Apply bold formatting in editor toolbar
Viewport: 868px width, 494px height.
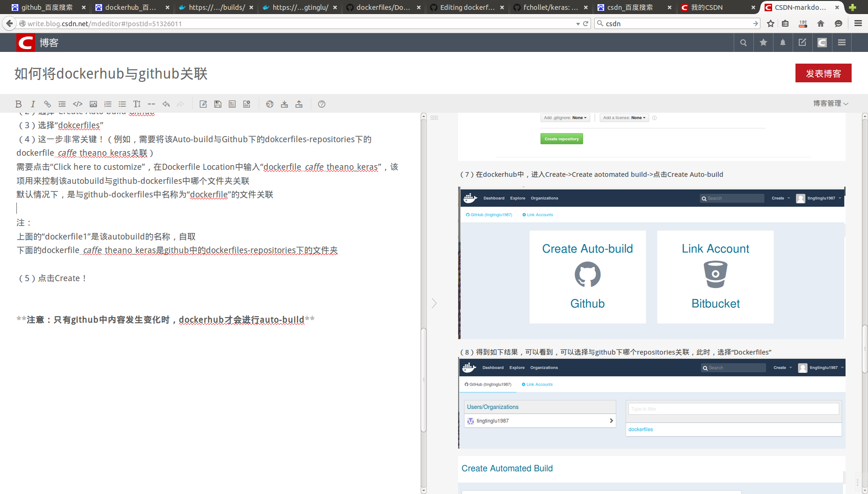18,104
